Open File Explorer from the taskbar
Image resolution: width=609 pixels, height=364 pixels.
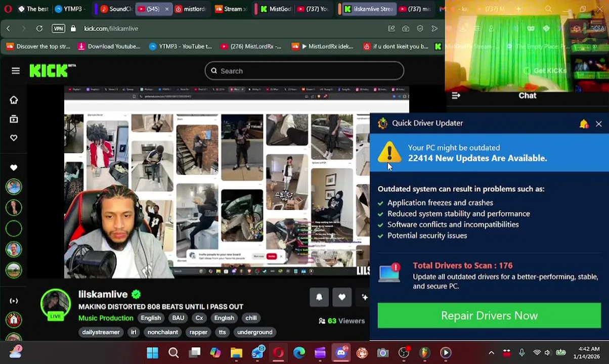(236, 352)
